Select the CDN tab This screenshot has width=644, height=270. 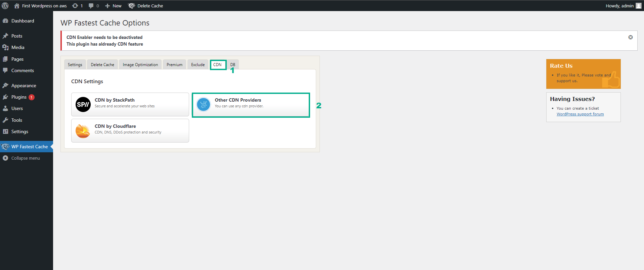click(x=218, y=65)
